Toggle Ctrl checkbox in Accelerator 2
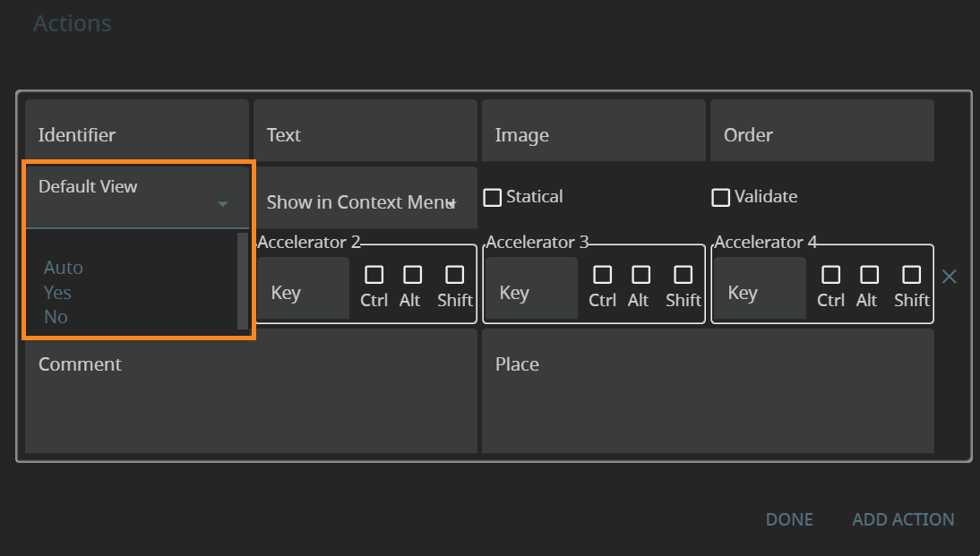 [x=374, y=275]
